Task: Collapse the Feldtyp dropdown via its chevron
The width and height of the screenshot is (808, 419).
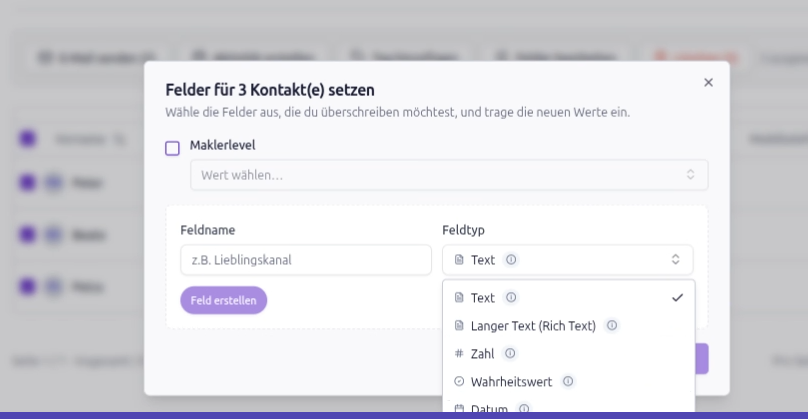Action: tap(675, 260)
